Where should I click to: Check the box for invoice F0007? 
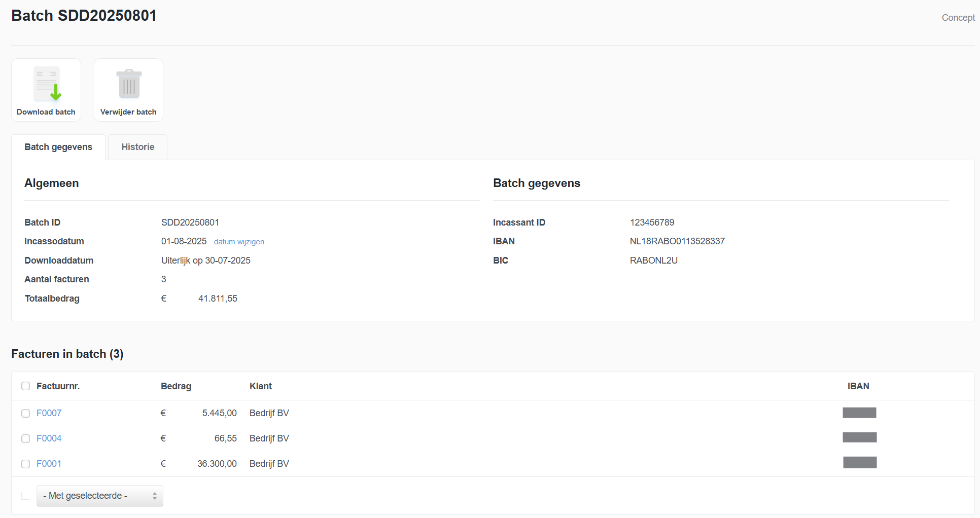26,414
